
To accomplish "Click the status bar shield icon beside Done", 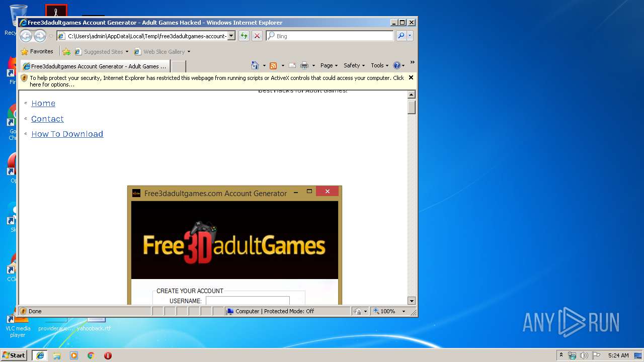I will pyautogui.click(x=23, y=311).
